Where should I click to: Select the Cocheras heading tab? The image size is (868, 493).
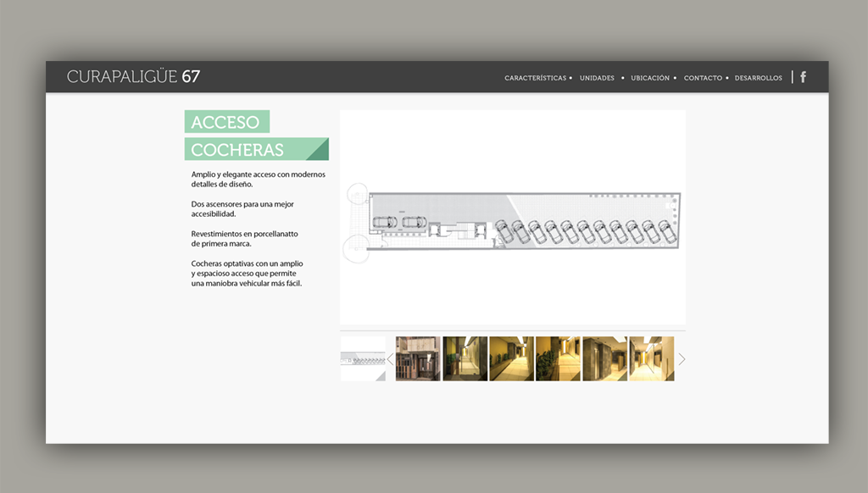pyautogui.click(x=256, y=149)
